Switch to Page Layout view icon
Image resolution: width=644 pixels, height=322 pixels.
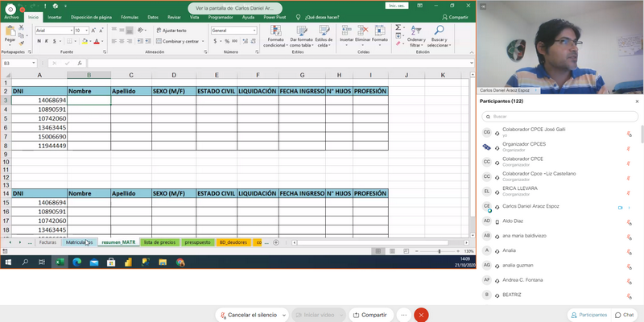tap(392, 251)
